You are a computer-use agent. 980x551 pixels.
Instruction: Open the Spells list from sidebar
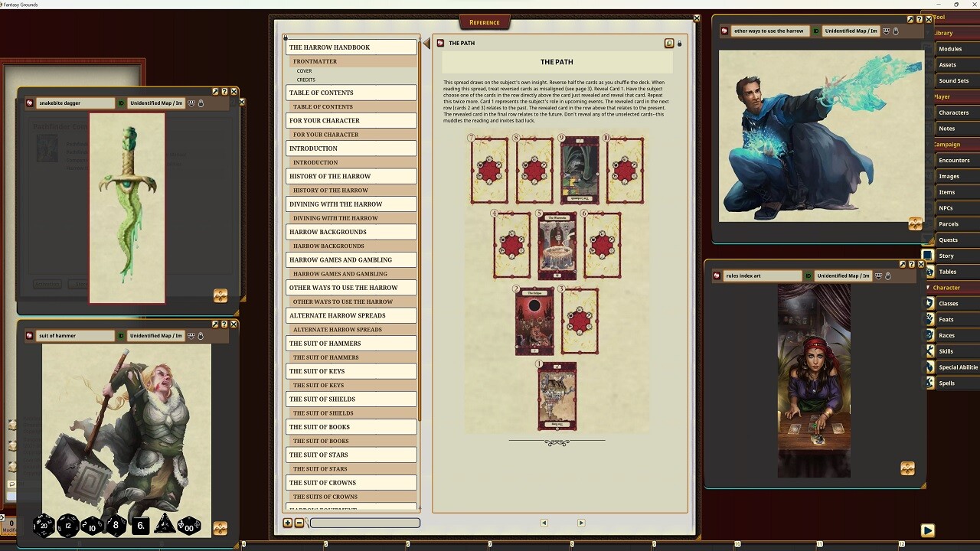(947, 383)
